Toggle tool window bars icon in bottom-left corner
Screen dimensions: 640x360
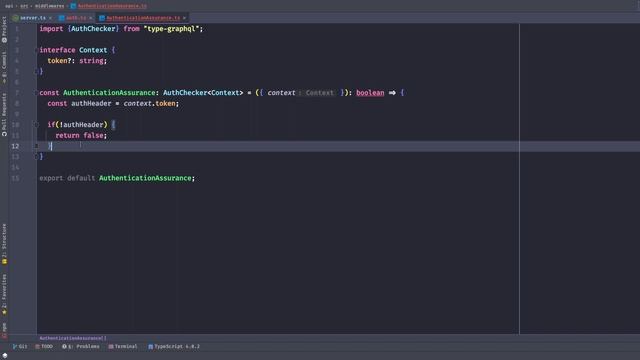(4, 356)
